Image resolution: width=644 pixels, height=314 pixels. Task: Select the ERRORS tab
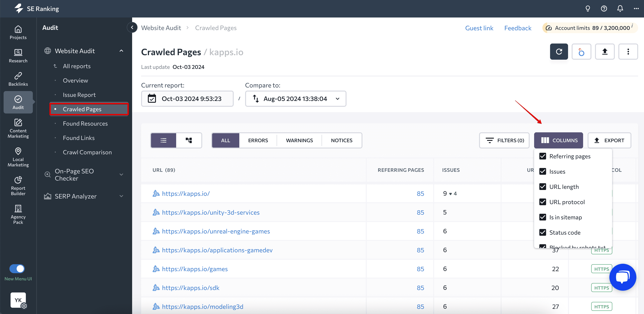(258, 140)
